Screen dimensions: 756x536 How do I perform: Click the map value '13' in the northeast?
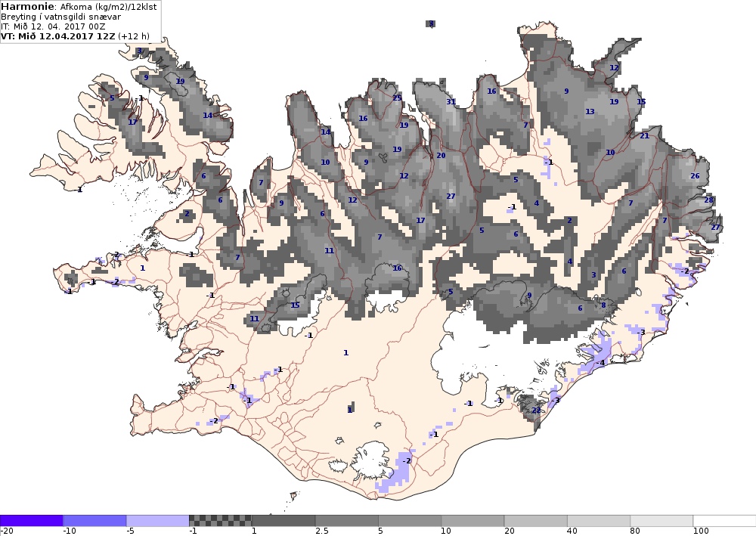590,112
